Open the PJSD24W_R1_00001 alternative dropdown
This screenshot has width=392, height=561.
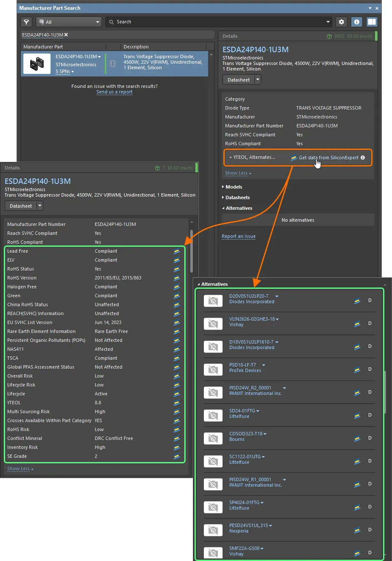(x=285, y=479)
